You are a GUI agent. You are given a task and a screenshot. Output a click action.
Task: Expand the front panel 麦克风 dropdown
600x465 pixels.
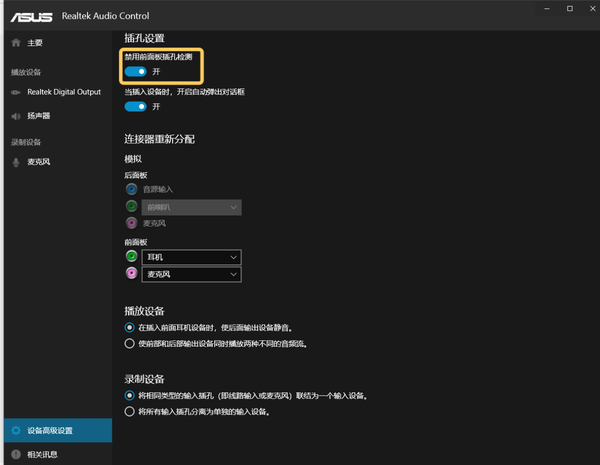(x=192, y=274)
